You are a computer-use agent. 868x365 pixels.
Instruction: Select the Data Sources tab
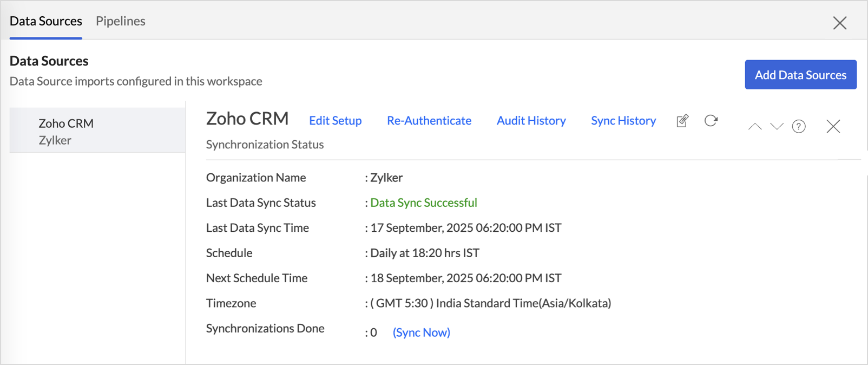click(x=46, y=21)
